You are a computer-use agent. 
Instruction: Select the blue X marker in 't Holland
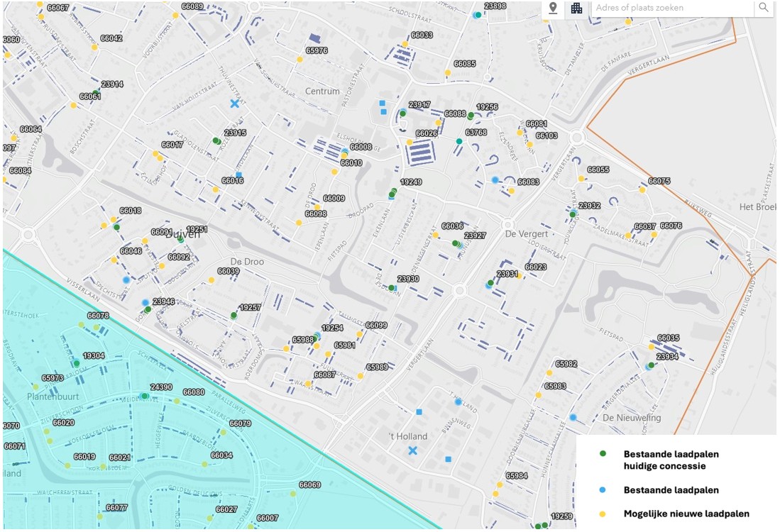pyautogui.click(x=412, y=451)
